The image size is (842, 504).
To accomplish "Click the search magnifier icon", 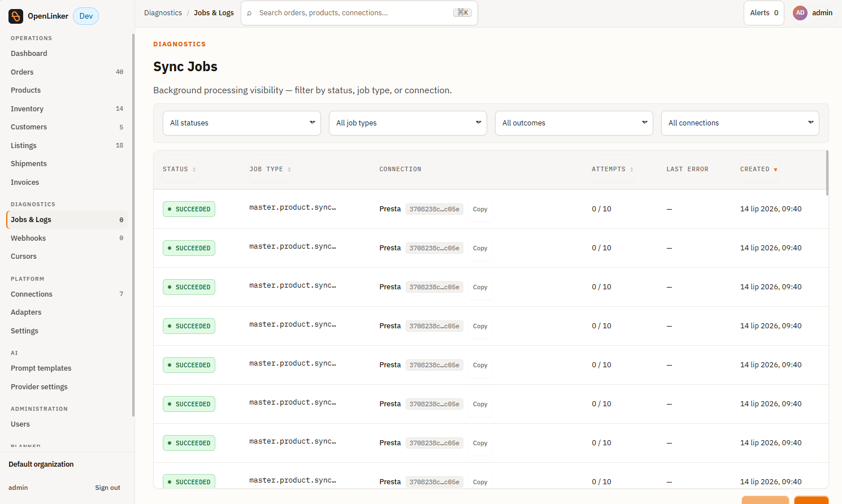I will click(250, 13).
